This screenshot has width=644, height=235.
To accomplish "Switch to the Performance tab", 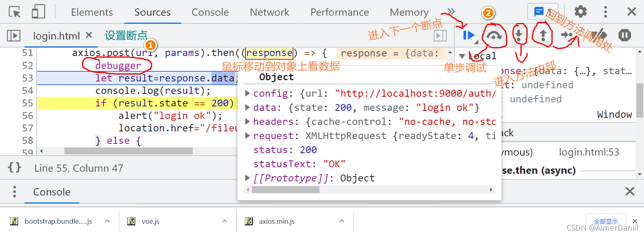I will [339, 12].
